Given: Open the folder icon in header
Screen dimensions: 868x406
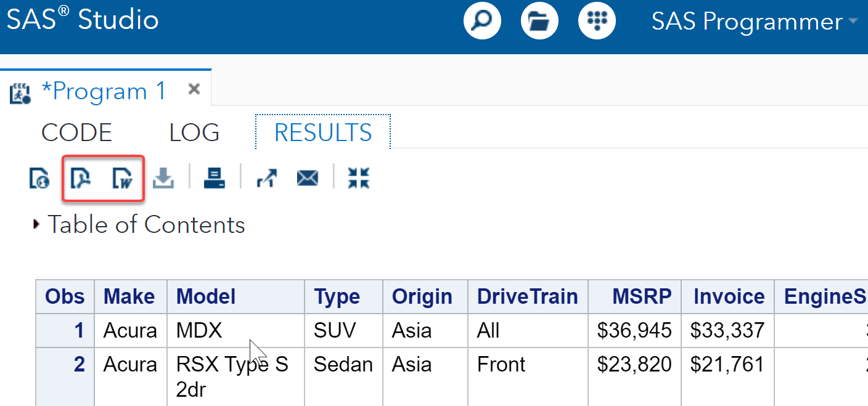Looking at the screenshot, I should tap(539, 22).
